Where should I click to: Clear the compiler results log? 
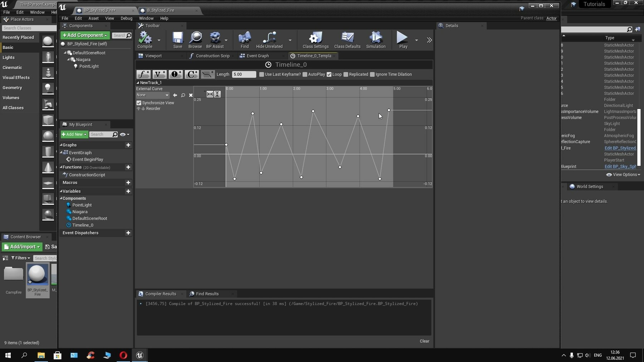[424, 341]
